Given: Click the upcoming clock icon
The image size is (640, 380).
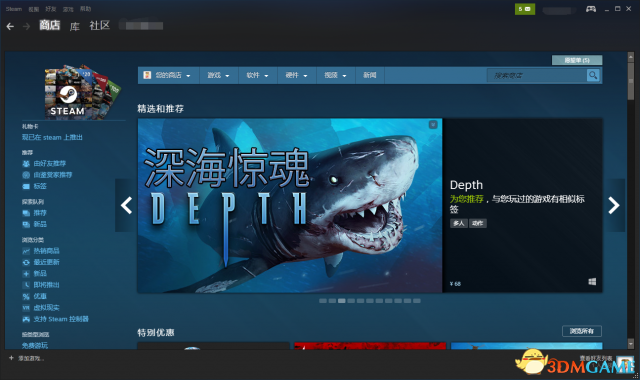Looking at the screenshot, I should click(x=26, y=285).
